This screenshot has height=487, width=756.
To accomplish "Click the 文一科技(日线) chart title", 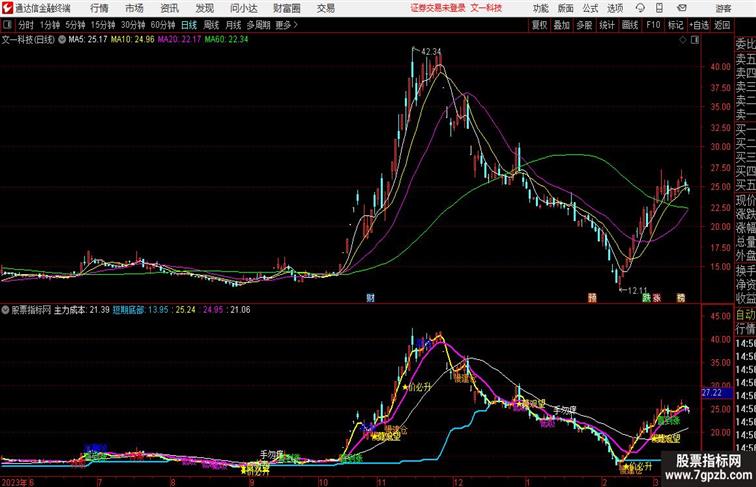I will pos(28,40).
